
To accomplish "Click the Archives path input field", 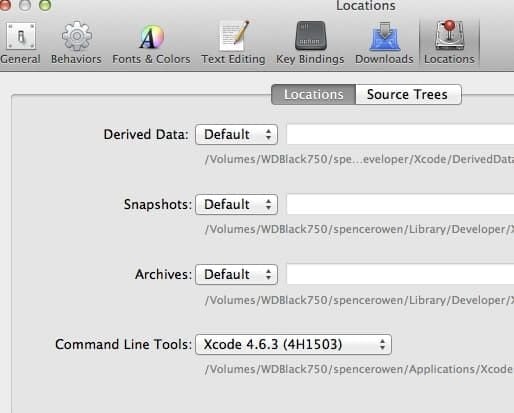I will point(400,274).
